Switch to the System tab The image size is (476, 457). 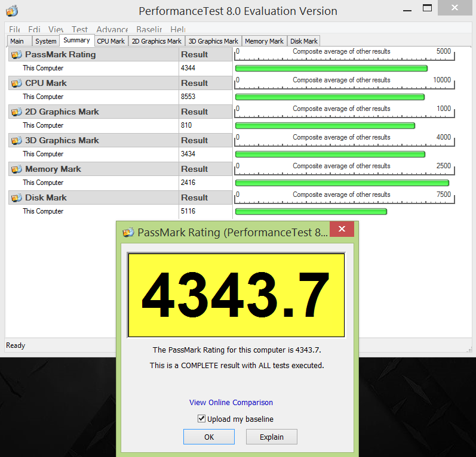45,41
